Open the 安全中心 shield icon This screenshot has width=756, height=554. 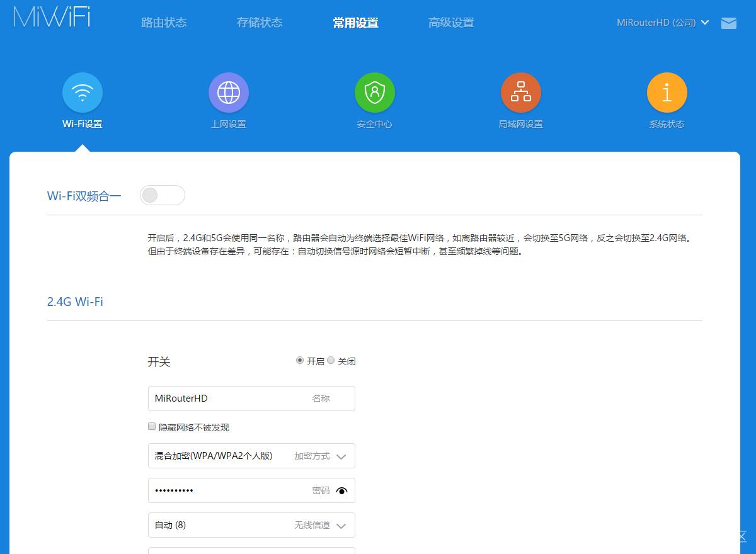pyautogui.click(x=375, y=93)
